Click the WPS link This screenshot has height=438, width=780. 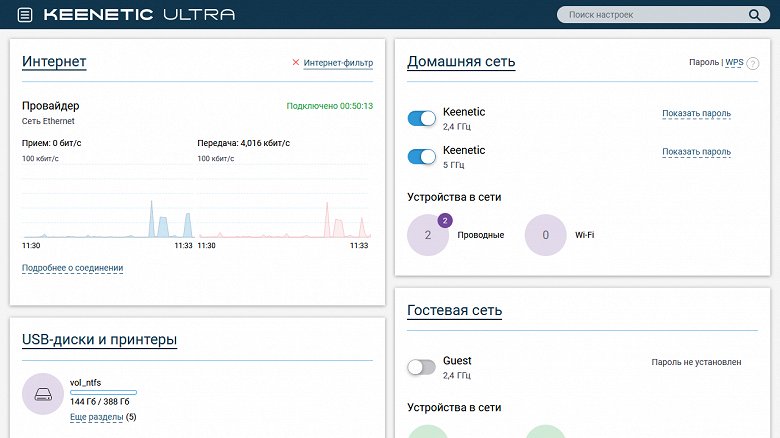tap(734, 62)
